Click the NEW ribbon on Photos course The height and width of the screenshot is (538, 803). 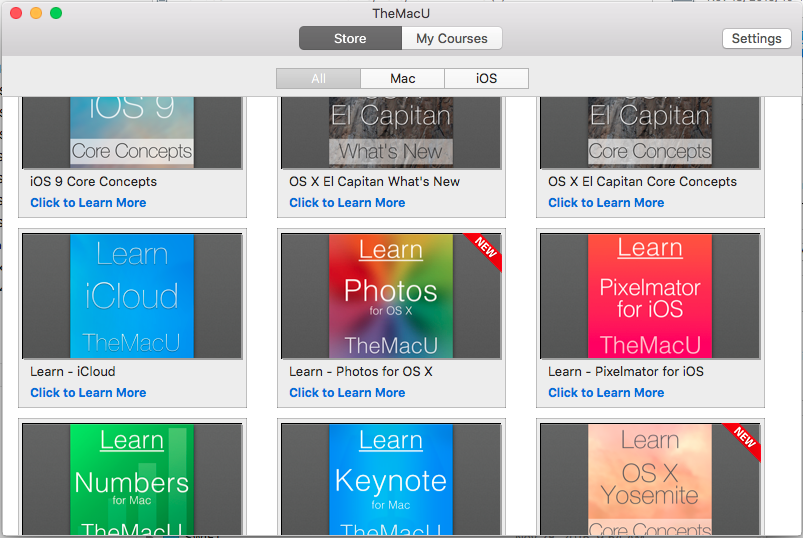[486, 248]
